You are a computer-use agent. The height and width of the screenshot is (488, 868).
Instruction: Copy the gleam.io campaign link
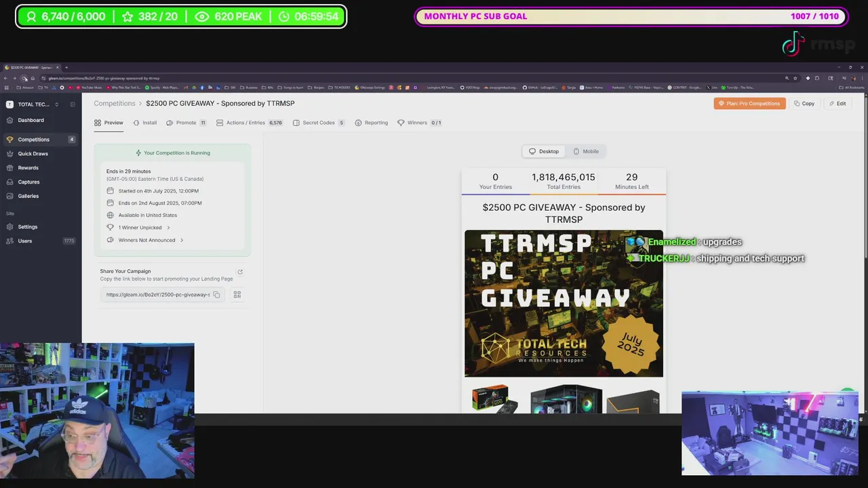[216, 295]
